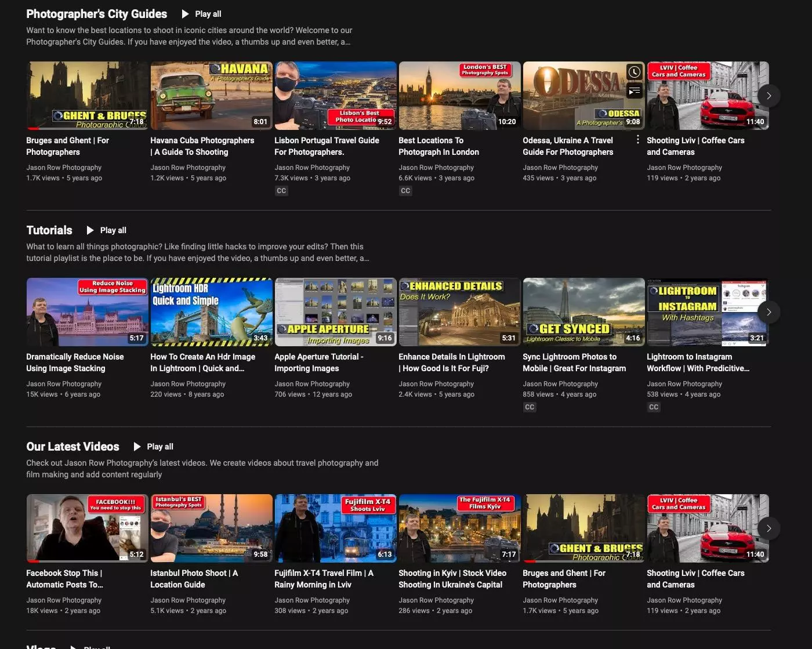Click title How To Create An Hdr Image
Viewport: 812px width, 649px height.
coord(203,362)
